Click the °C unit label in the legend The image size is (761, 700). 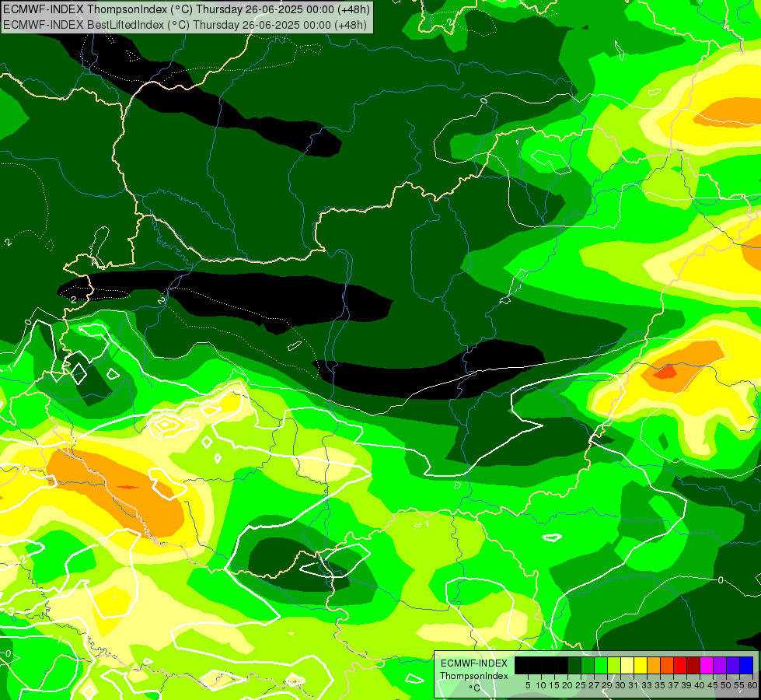click(475, 688)
